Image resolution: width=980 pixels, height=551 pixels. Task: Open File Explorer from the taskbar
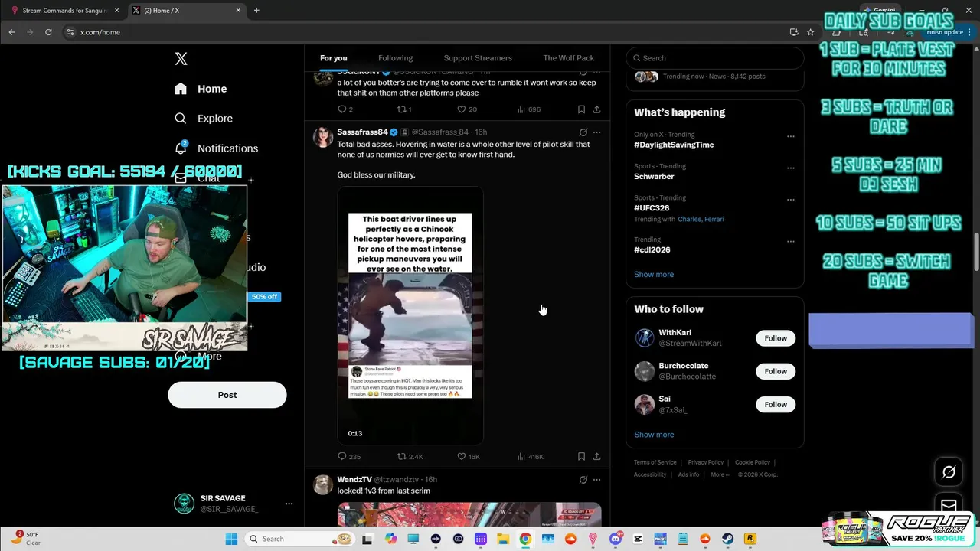click(503, 539)
